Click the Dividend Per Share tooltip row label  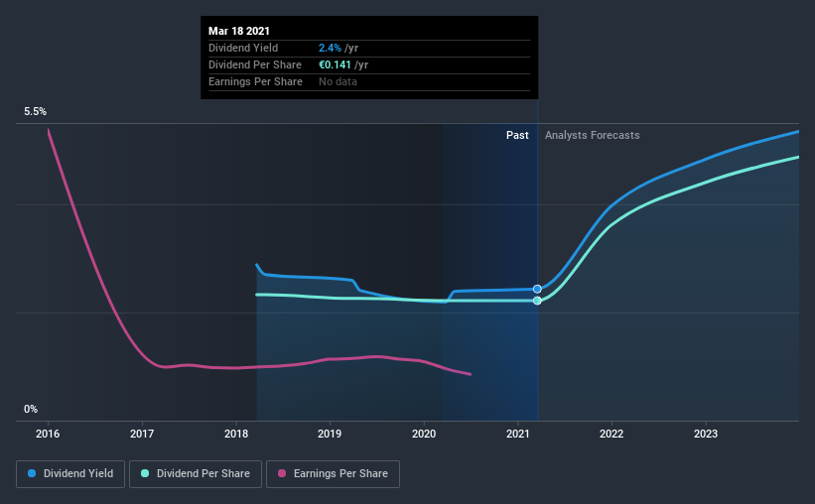click(x=255, y=64)
